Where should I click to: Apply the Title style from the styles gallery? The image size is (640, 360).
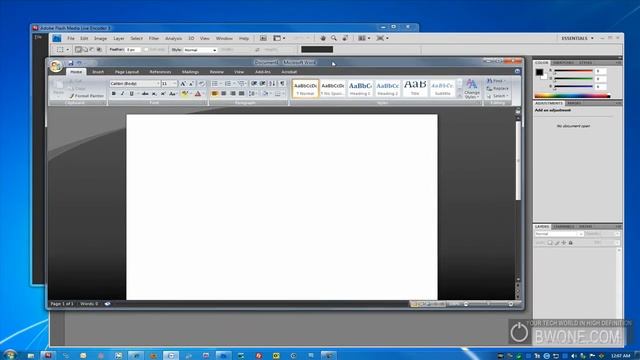415,89
